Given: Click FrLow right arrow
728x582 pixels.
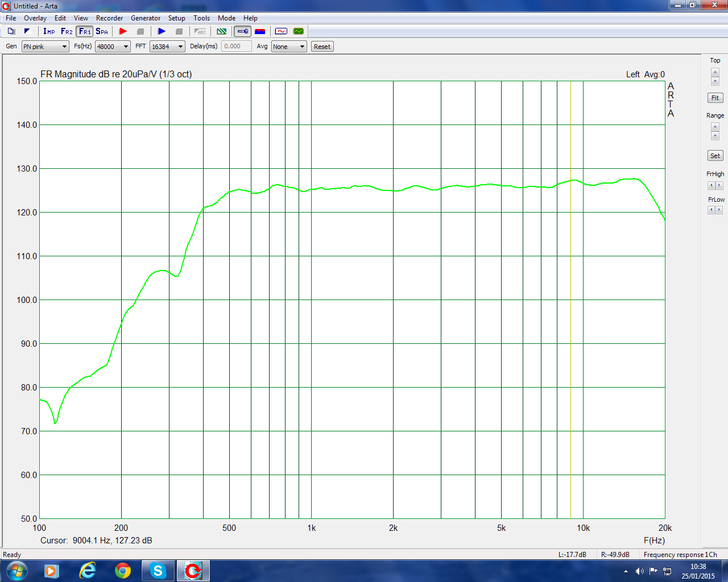Looking at the screenshot, I should [x=719, y=210].
